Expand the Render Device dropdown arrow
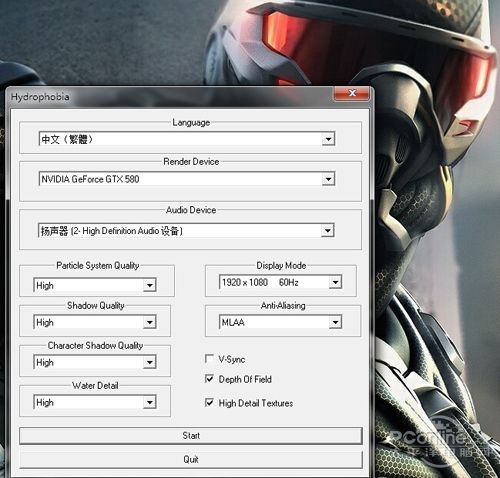 click(328, 179)
